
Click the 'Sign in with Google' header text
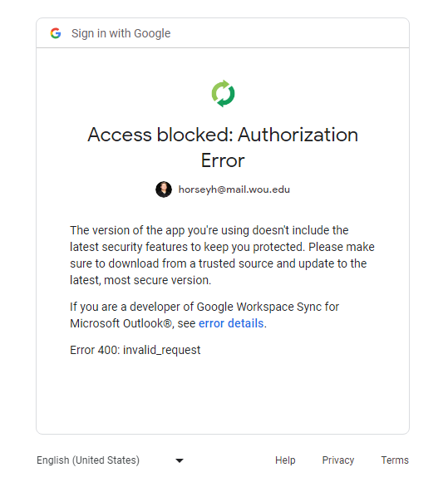coord(121,33)
